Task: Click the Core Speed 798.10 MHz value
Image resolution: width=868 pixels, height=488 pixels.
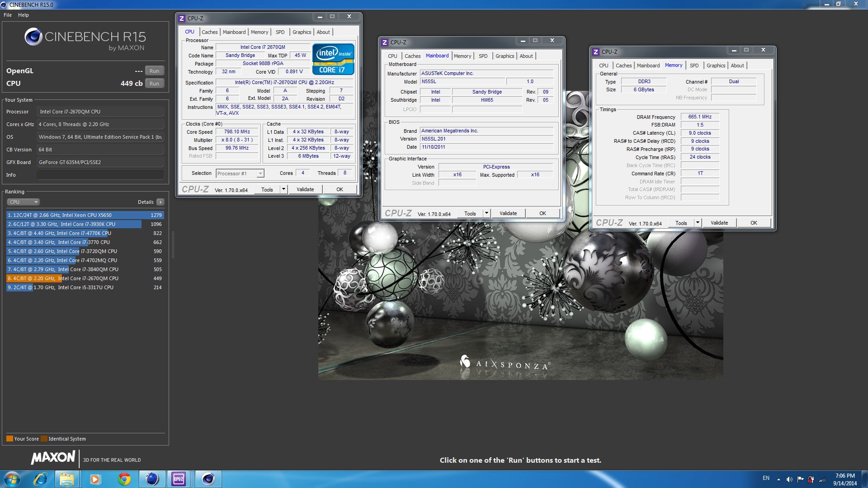Action: pyautogui.click(x=237, y=132)
